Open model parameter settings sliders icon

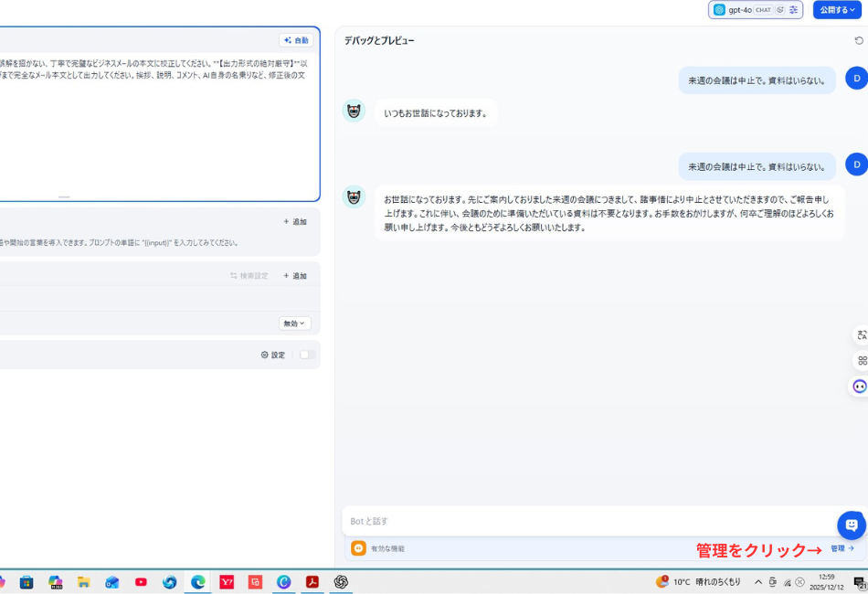tap(793, 10)
